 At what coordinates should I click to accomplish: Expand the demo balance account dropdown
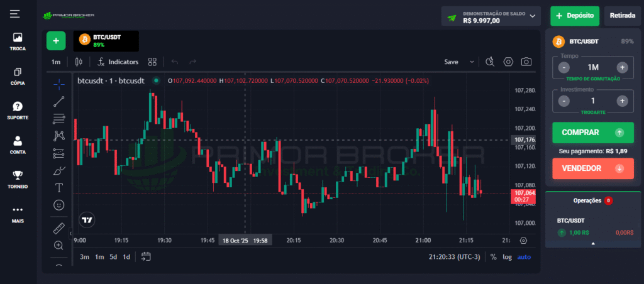coord(533,16)
